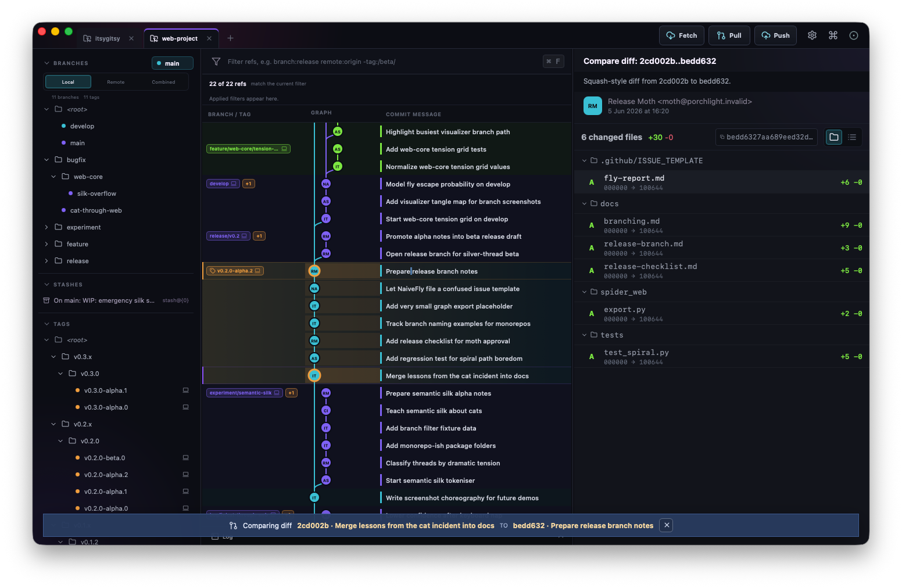
Task: Click the laptop icon next to v0.2.0-alpha.1
Action: [186, 492]
